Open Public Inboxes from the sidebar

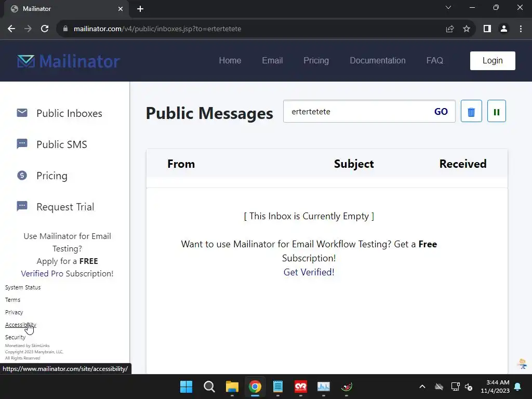(x=69, y=113)
